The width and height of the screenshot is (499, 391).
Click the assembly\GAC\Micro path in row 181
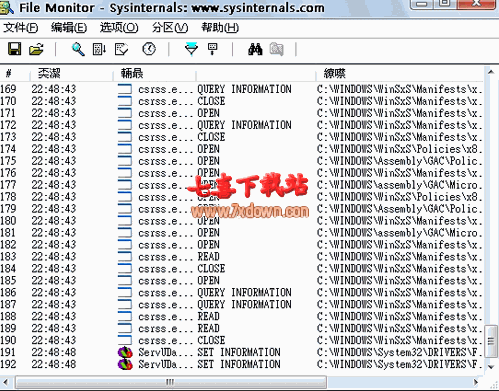click(x=399, y=233)
